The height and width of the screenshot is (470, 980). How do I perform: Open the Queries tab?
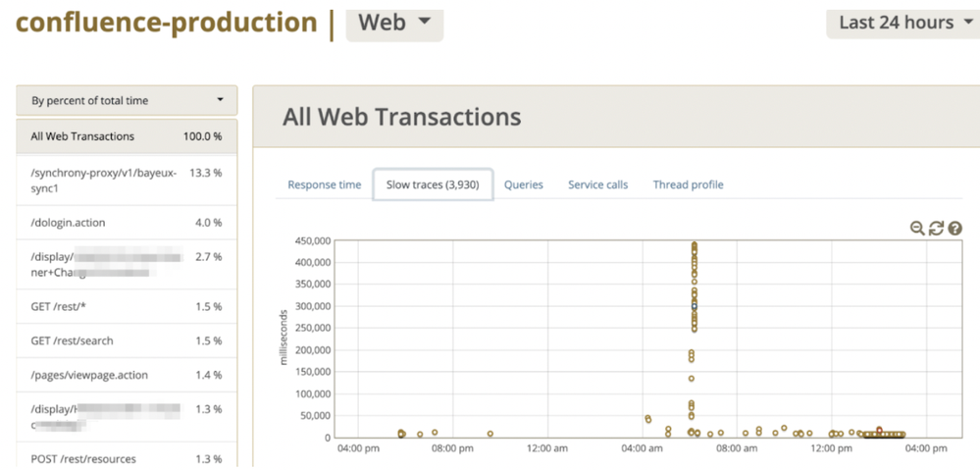coord(524,184)
